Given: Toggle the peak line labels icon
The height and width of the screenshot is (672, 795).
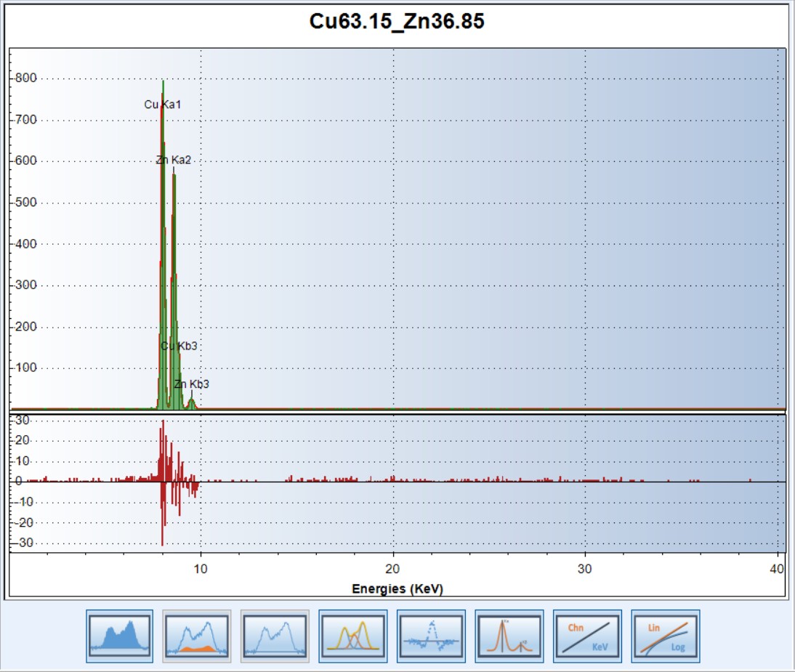Looking at the screenshot, I should (509, 636).
